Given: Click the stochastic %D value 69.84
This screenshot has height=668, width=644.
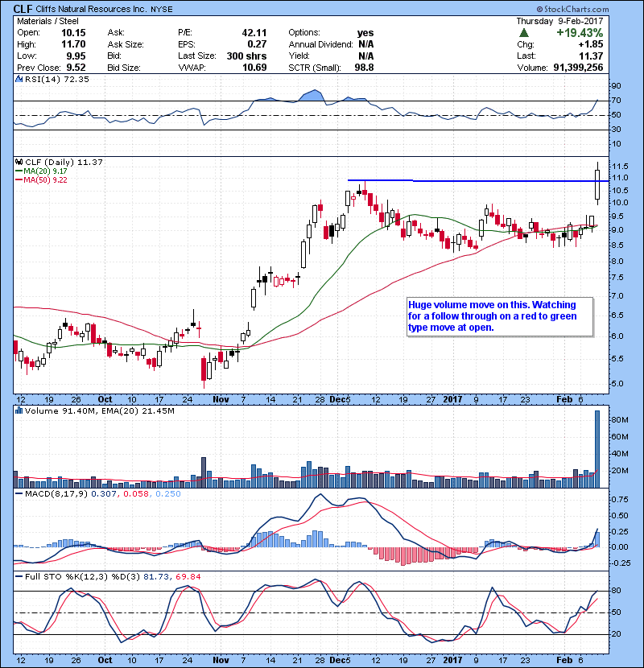Looking at the screenshot, I should (x=188, y=576).
